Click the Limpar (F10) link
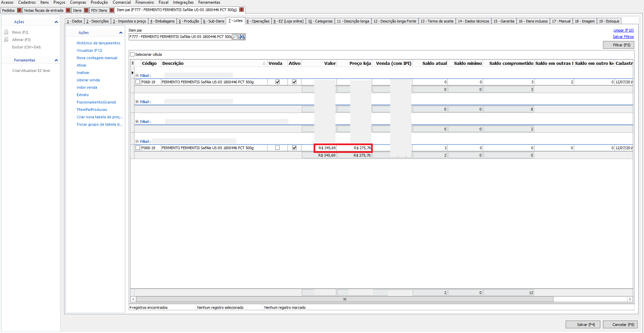Image resolution: width=644 pixels, height=333 pixels. [623, 30]
